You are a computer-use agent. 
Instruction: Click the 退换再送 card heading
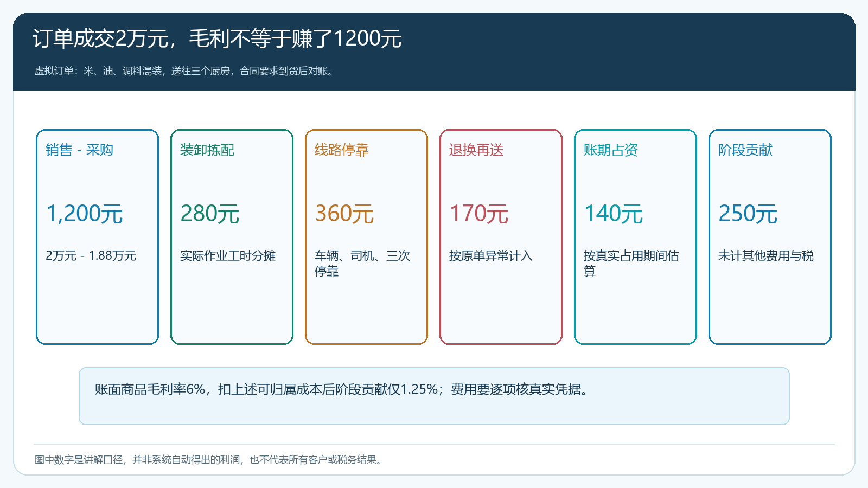click(476, 150)
